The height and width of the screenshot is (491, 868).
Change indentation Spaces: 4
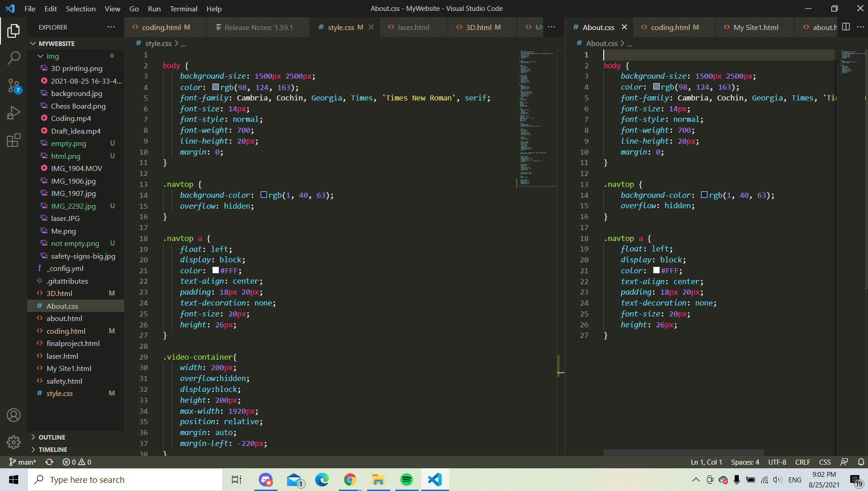tap(745, 462)
